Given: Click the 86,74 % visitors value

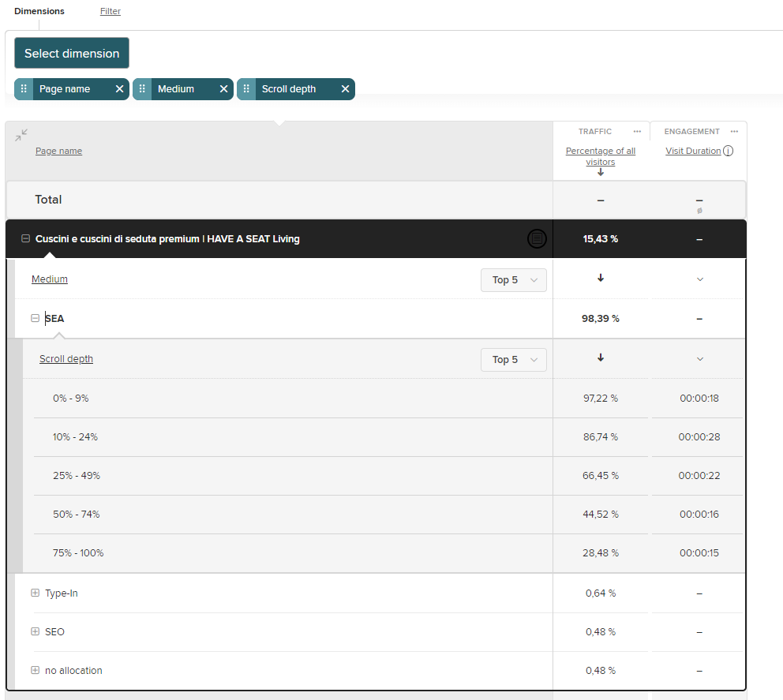Looking at the screenshot, I should (x=600, y=437).
